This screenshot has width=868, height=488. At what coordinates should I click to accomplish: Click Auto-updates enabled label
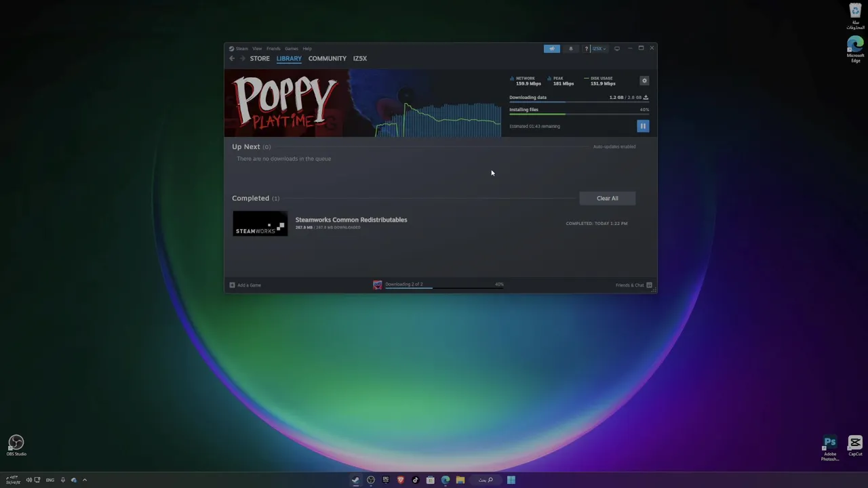[x=614, y=146]
